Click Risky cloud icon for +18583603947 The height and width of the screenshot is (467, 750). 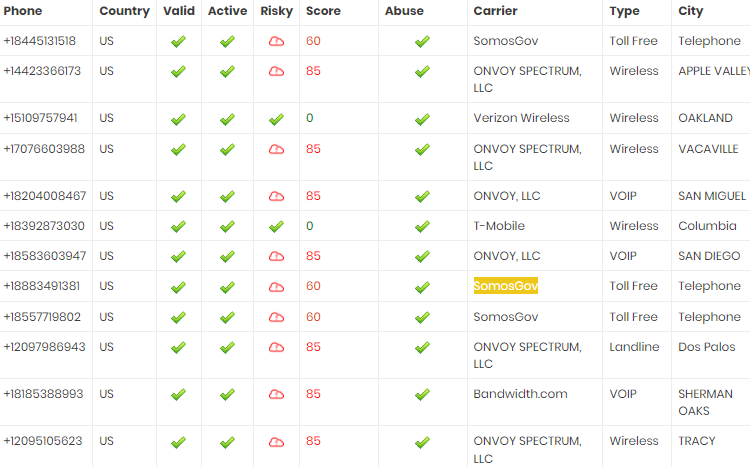276,256
